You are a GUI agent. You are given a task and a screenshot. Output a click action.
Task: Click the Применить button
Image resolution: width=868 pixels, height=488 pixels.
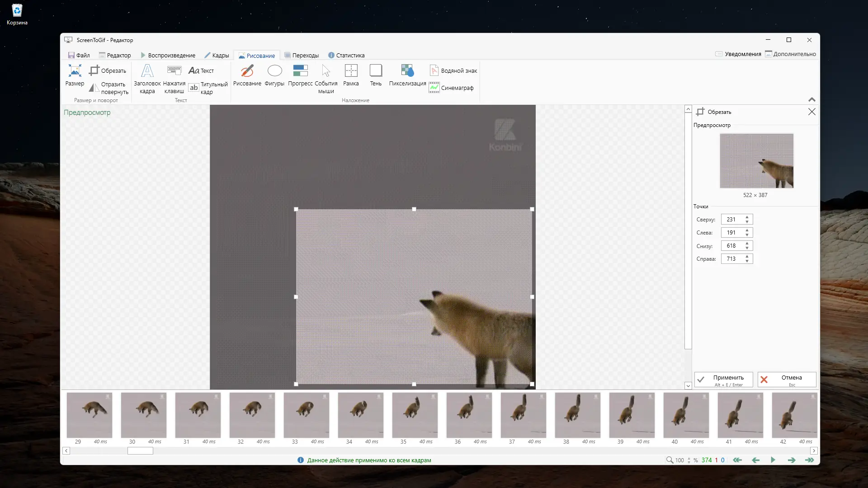click(x=723, y=380)
